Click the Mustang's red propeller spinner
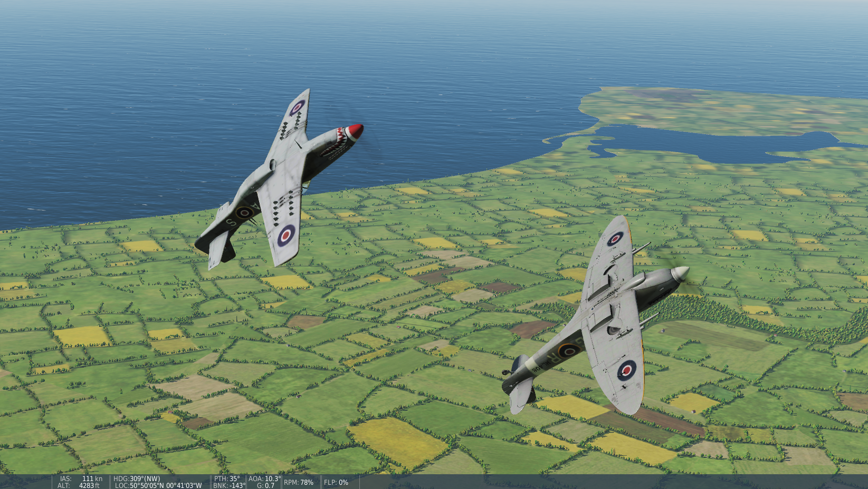 (x=355, y=131)
